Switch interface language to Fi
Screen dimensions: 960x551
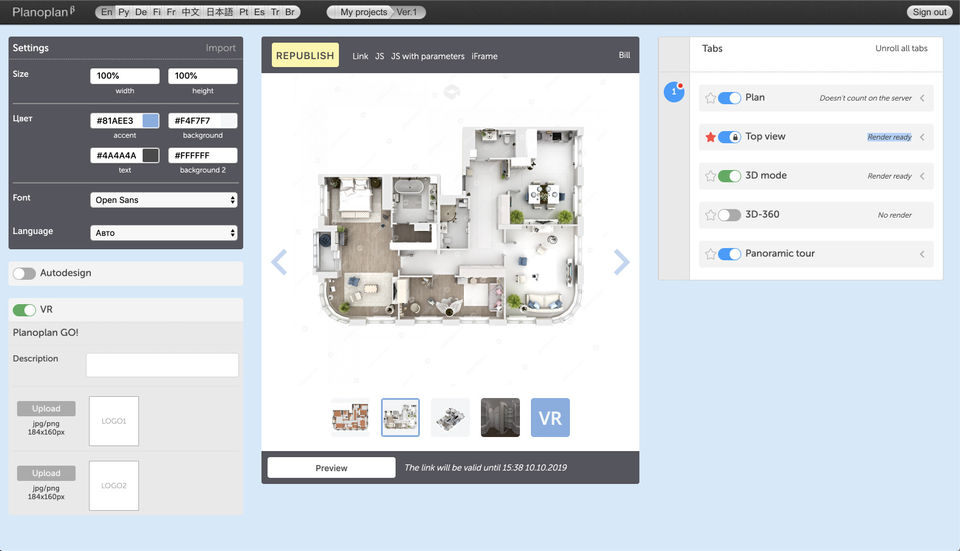click(157, 12)
